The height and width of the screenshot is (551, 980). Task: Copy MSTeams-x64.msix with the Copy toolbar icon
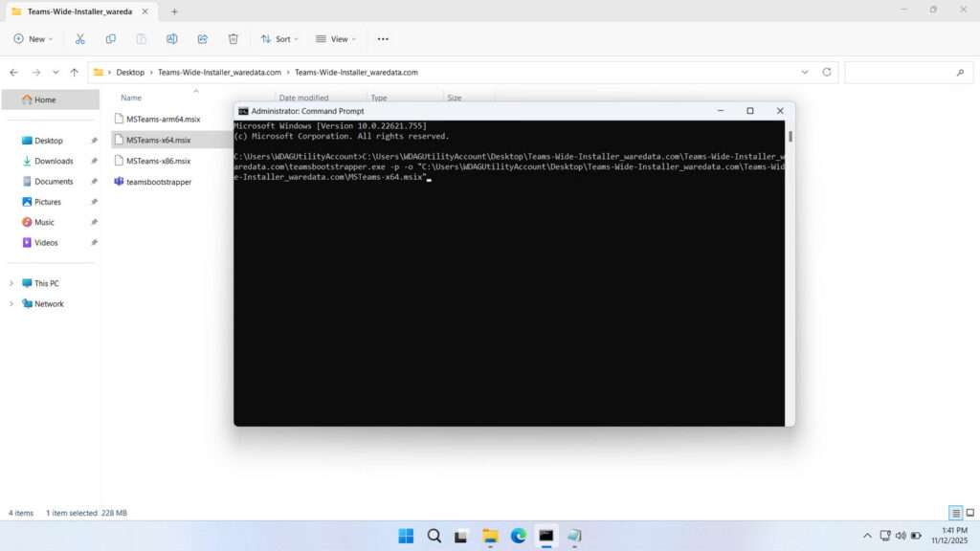point(111,38)
